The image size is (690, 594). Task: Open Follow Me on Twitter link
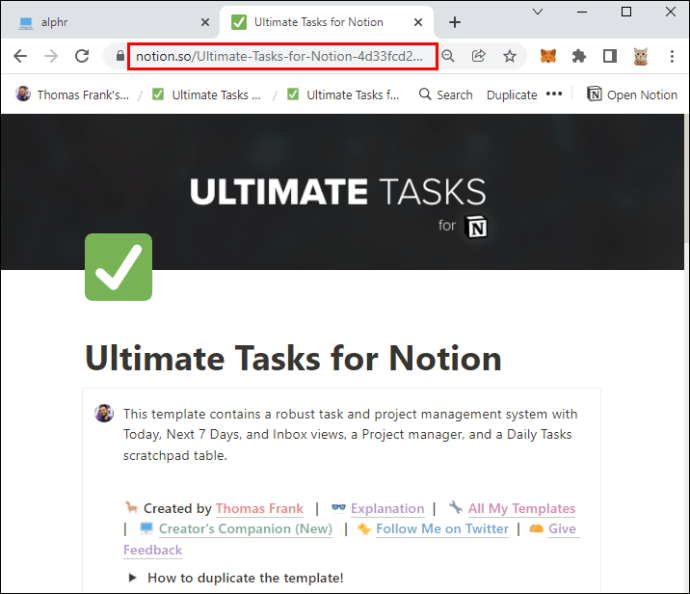tap(442, 529)
